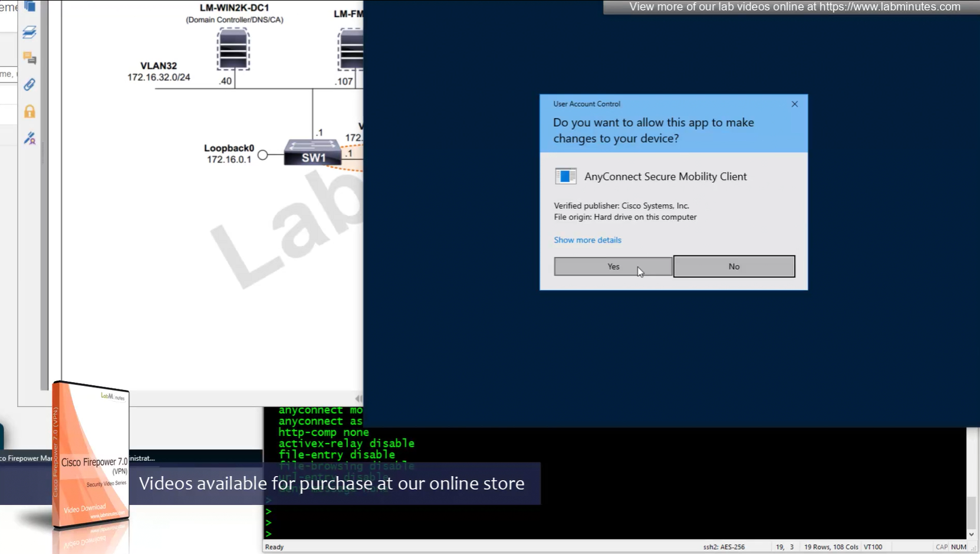The height and width of the screenshot is (554, 980).
Task: Expand Show more details in UAC prompt
Action: point(587,240)
